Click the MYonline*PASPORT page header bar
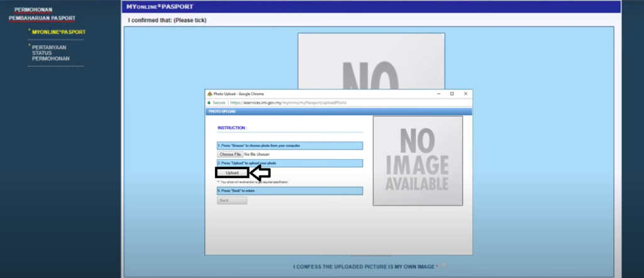Screen dimensions: 644x278 371,7
